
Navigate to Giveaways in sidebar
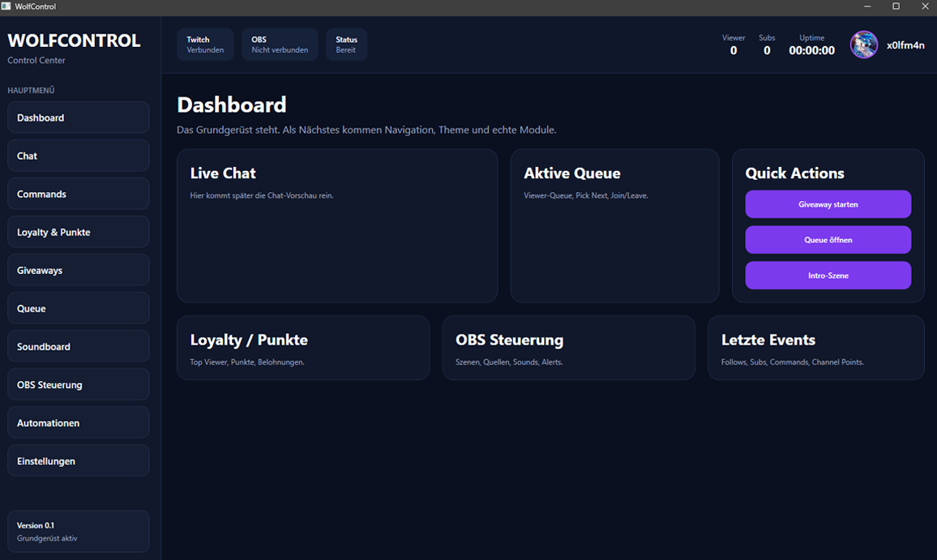tap(78, 270)
